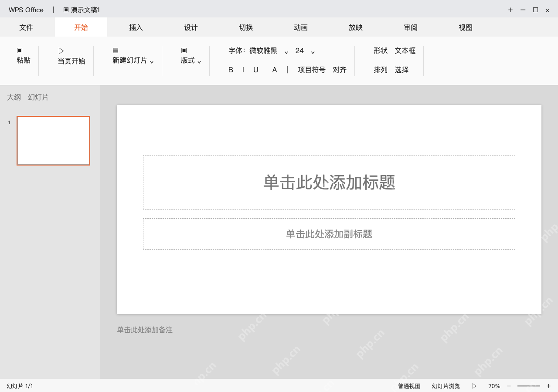
Task: Click the 选择 select button
Action: [x=401, y=70]
